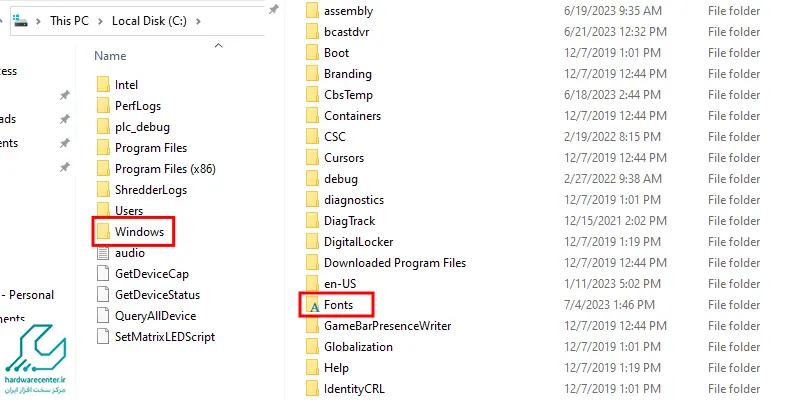This screenshot has width=800, height=400.
Task: Select the GetDeviceCap file icon
Action: [x=104, y=274]
